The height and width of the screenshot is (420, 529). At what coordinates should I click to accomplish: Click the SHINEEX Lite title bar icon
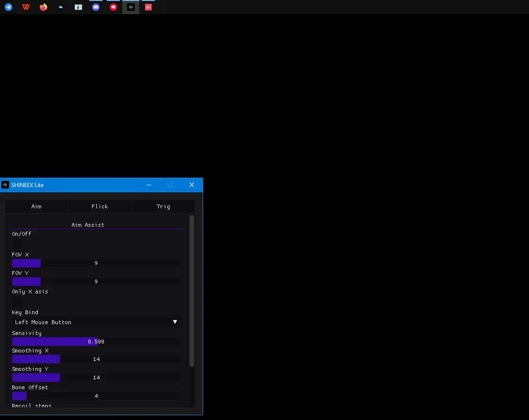click(5, 185)
